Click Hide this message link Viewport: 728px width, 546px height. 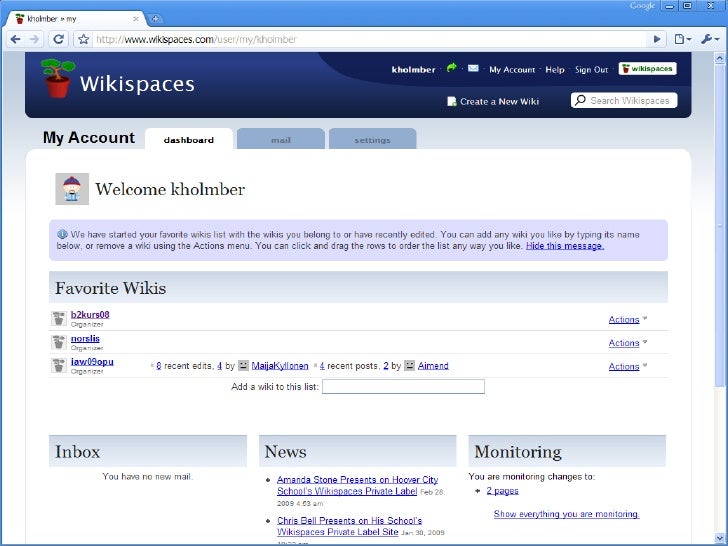(565, 246)
